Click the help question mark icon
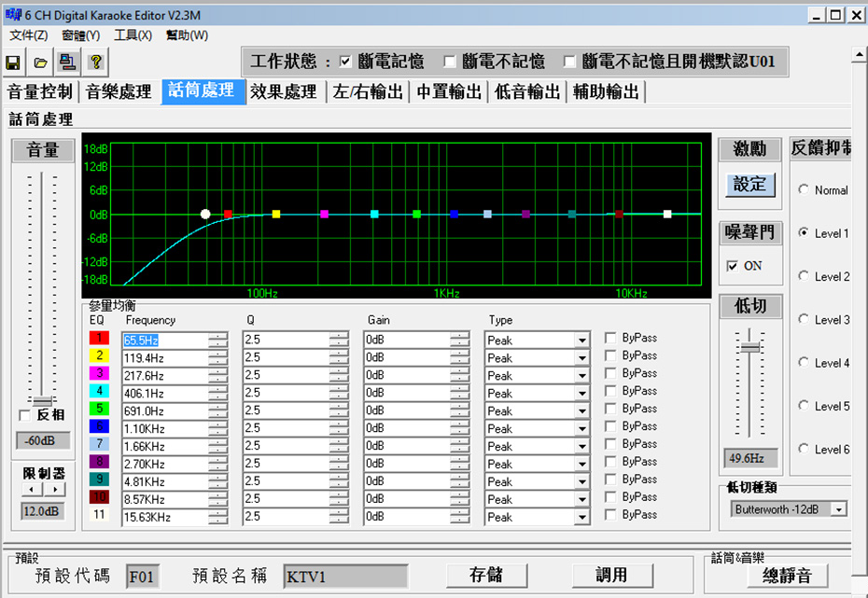 click(x=96, y=62)
